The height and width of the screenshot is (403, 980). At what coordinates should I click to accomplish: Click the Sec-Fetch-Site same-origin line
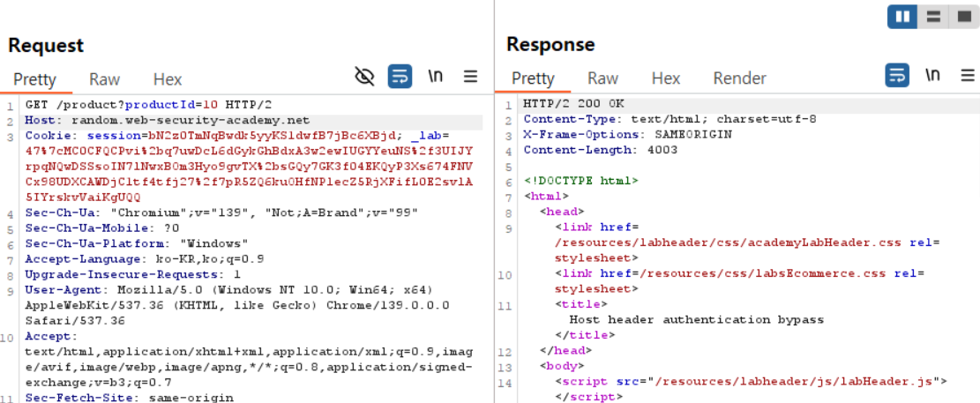(130, 398)
